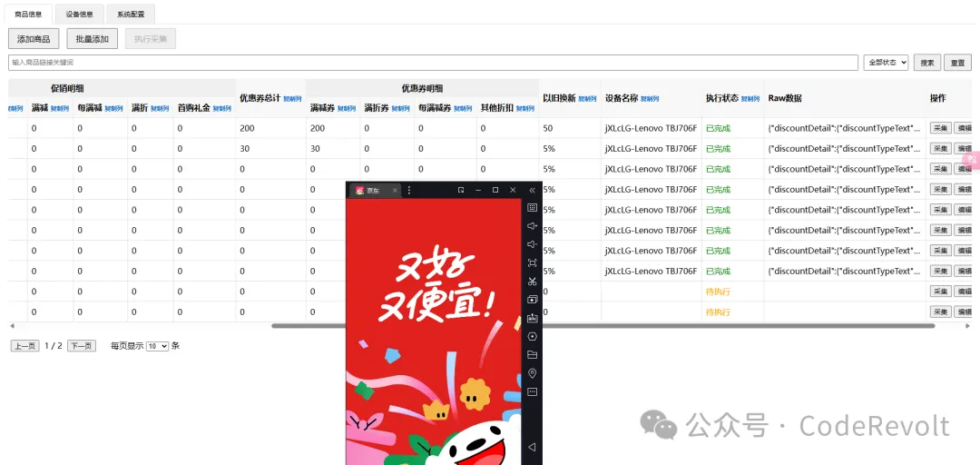Switch to the 系统配置 tab
Viewport: 980px width, 465px height.
point(131,14)
